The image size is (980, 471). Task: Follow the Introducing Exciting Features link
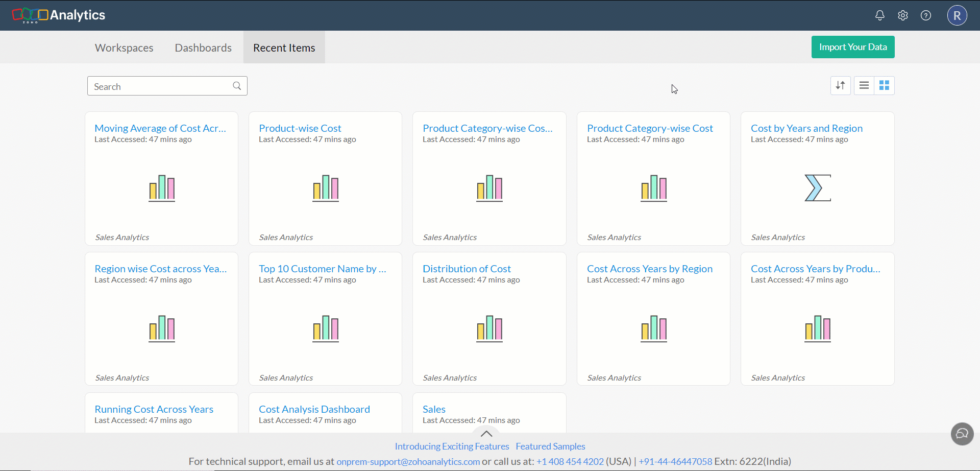coord(452,446)
